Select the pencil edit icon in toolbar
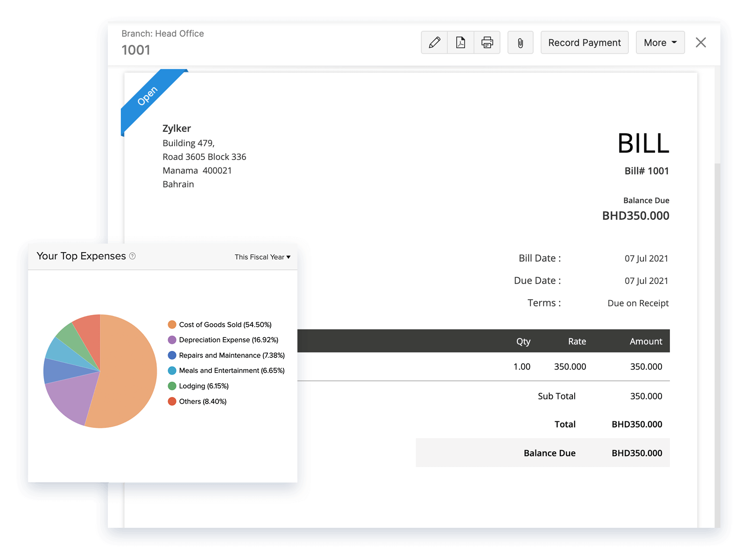The height and width of the screenshot is (560, 747). 434,42
